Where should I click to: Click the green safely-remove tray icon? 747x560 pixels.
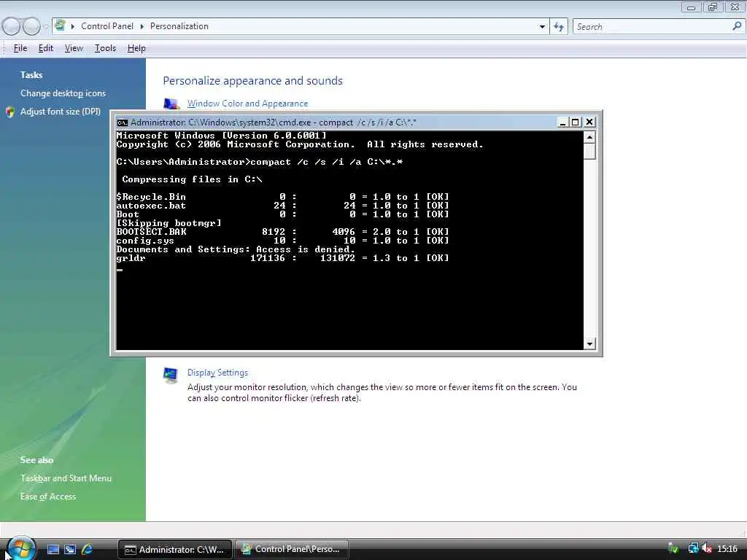673,548
